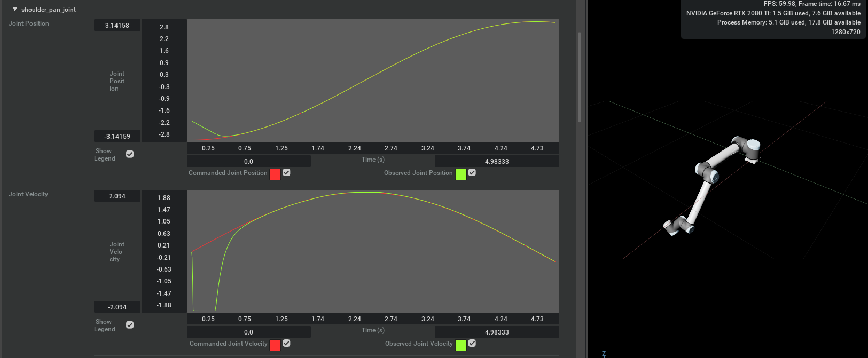Screen dimensions: 868x358
Task: Click the FPS readout in viewport
Action: point(812,4)
